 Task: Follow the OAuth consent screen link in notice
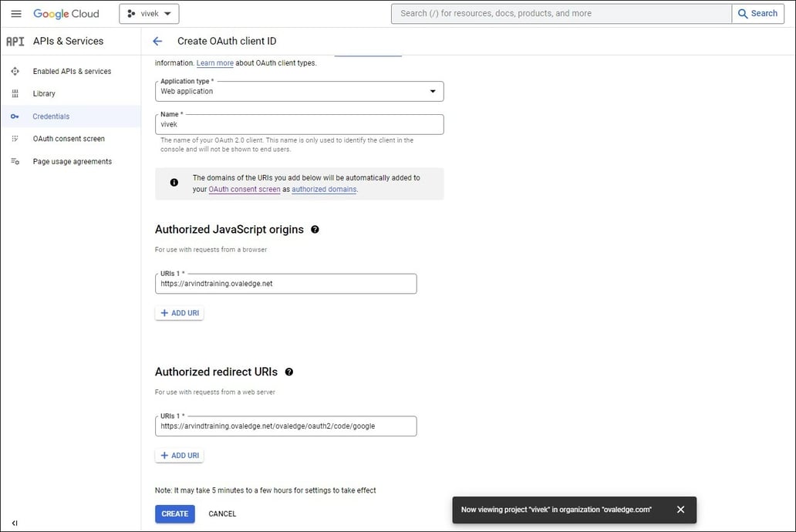point(245,190)
